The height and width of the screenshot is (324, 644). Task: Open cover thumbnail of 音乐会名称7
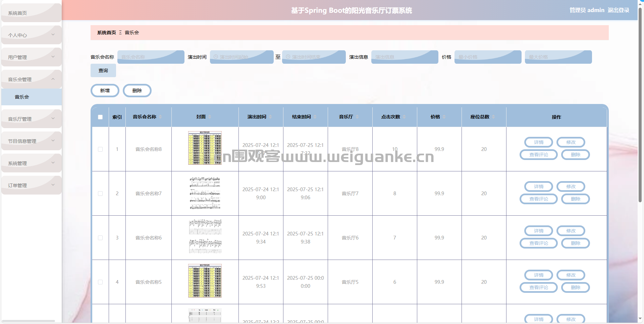click(x=205, y=194)
